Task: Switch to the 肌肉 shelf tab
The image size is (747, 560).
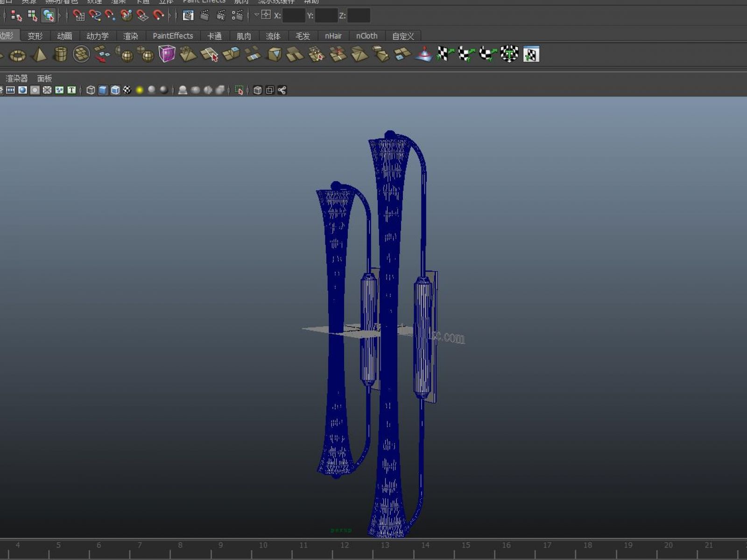Action: pos(244,36)
